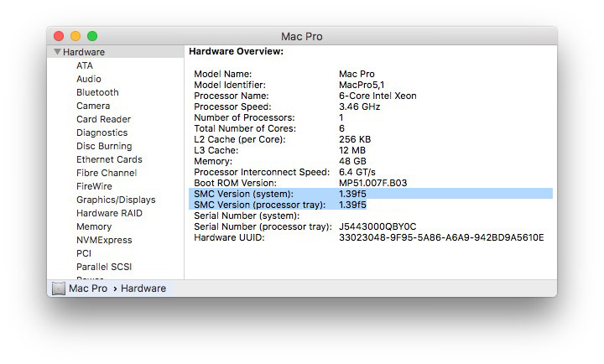604x364 pixels.
Task: Select Graphics/Displays in the sidebar
Action: [x=116, y=200]
